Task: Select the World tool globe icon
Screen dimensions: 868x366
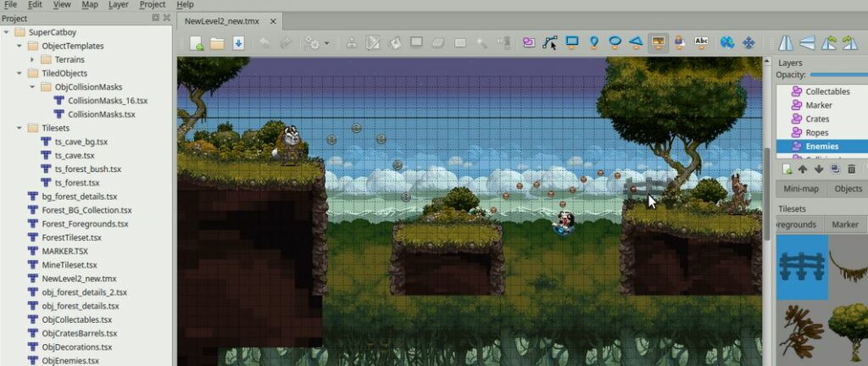Action: point(726,42)
